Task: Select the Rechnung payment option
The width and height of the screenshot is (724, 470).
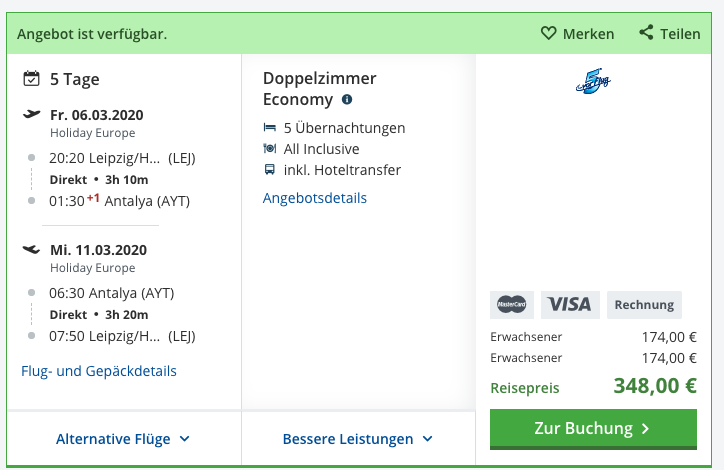Action: (644, 305)
